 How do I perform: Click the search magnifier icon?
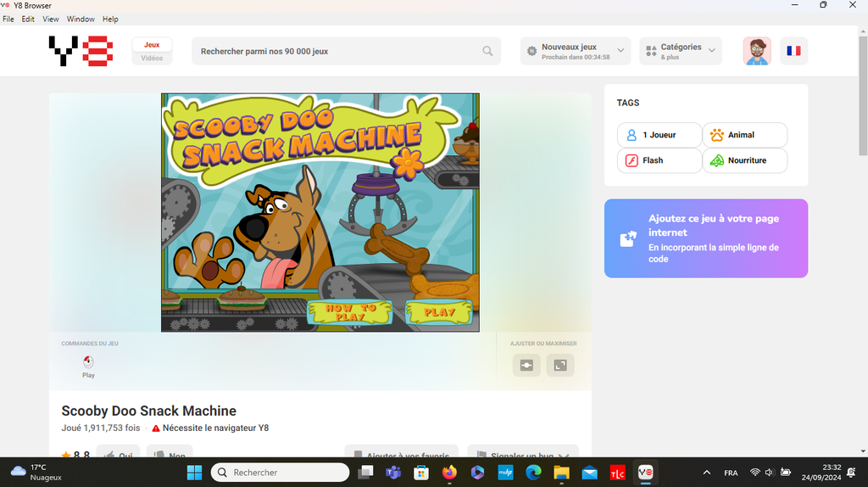(x=487, y=51)
